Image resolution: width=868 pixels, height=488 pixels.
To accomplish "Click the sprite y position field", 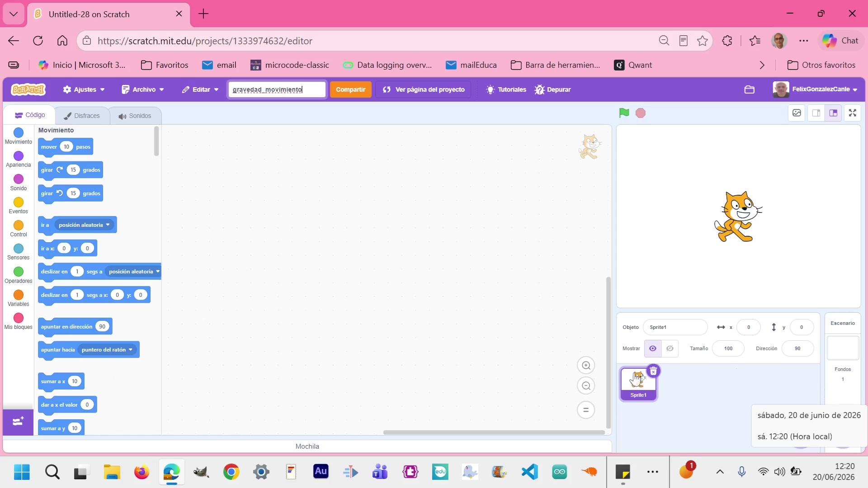I will (802, 327).
